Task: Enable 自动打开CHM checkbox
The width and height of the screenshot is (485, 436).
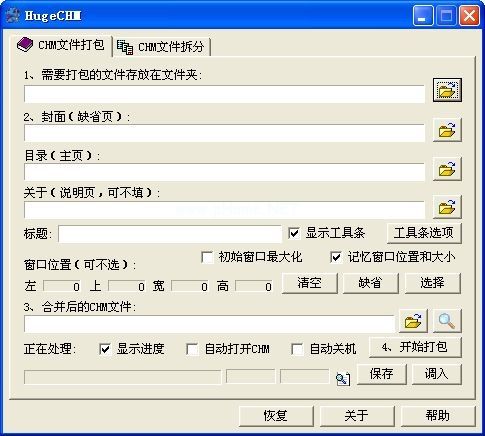Action: pos(192,349)
